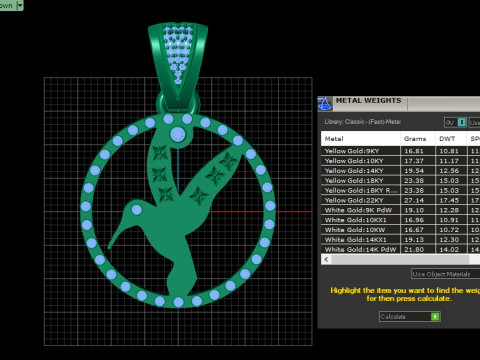Click the 12.56 DWT value
Screen dimensions: 480x360
[449, 171]
